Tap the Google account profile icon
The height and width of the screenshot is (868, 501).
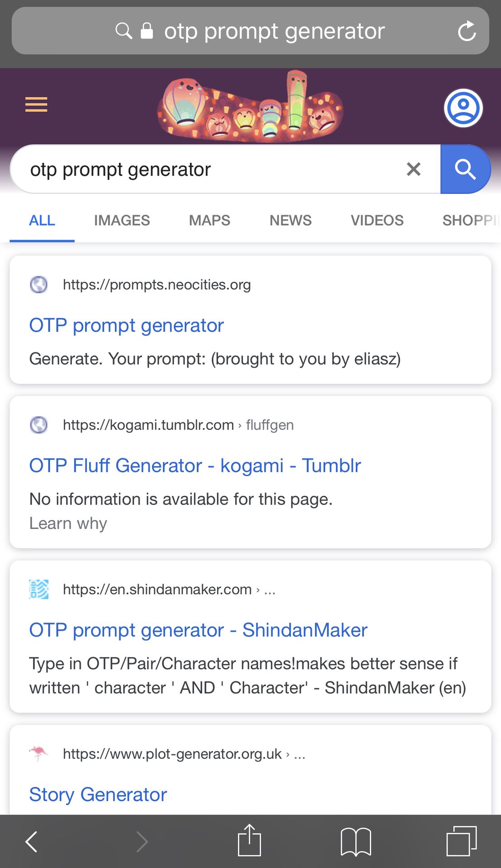463,108
